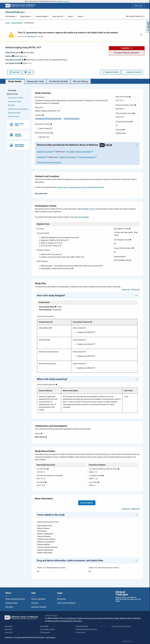Collapse What is the study measuring section
The height and width of the screenshot is (644, 150).
[x=136, y=379]
